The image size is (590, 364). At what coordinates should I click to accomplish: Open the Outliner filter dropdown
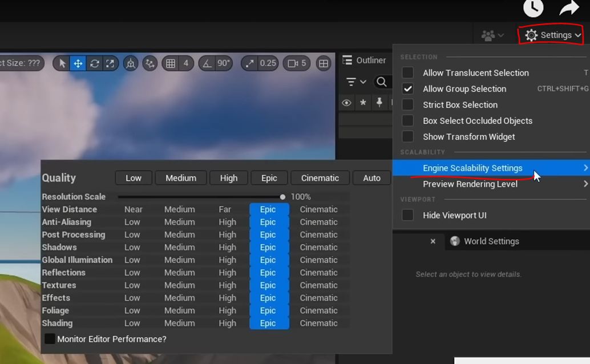pos(356,82)
